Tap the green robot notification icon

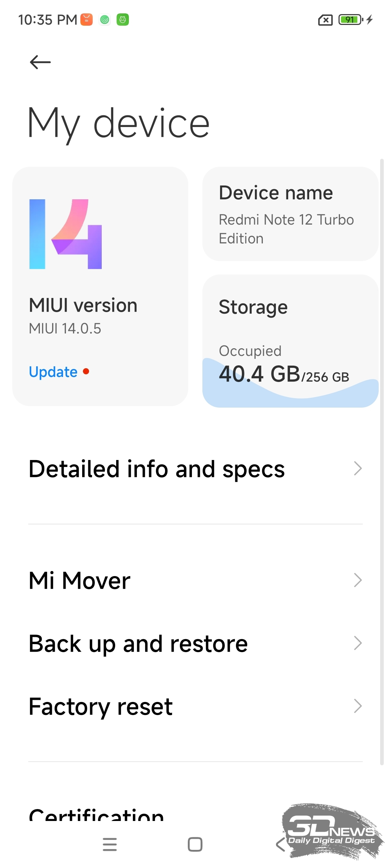[x=123, y=20]
